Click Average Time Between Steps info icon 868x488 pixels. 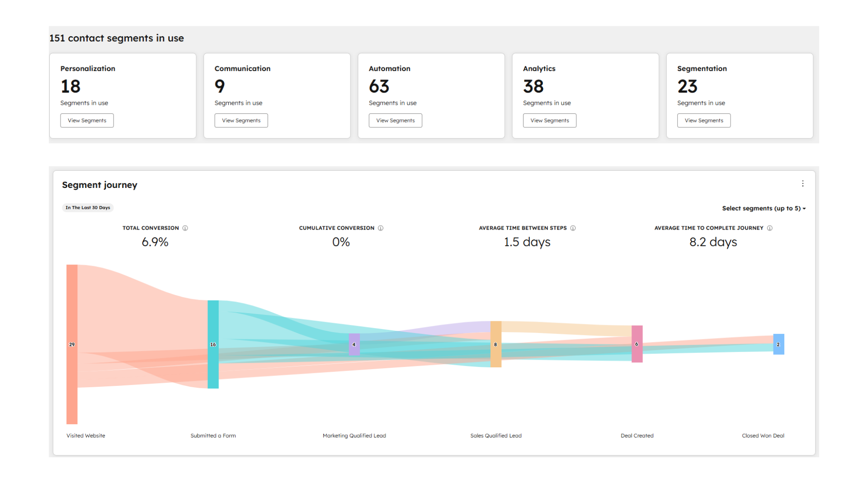pos(573,228)
